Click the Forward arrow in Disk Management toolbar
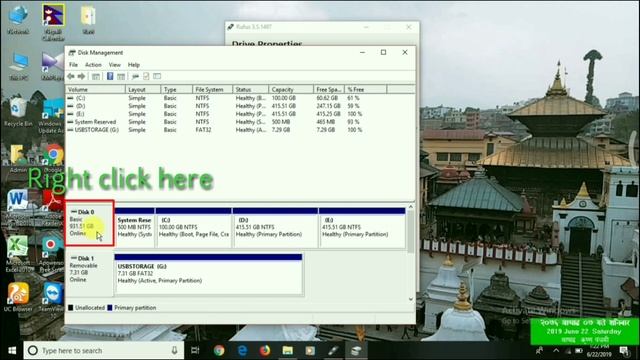 pos(81,76)
